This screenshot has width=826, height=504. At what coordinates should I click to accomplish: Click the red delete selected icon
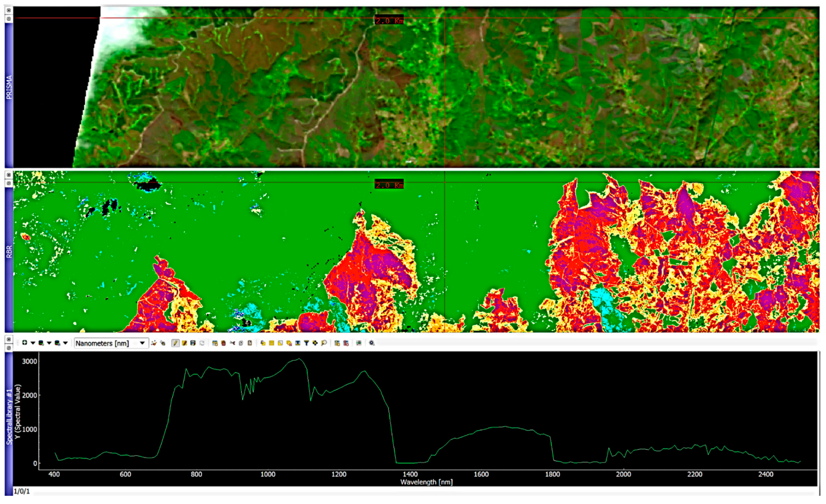[223, 343]
